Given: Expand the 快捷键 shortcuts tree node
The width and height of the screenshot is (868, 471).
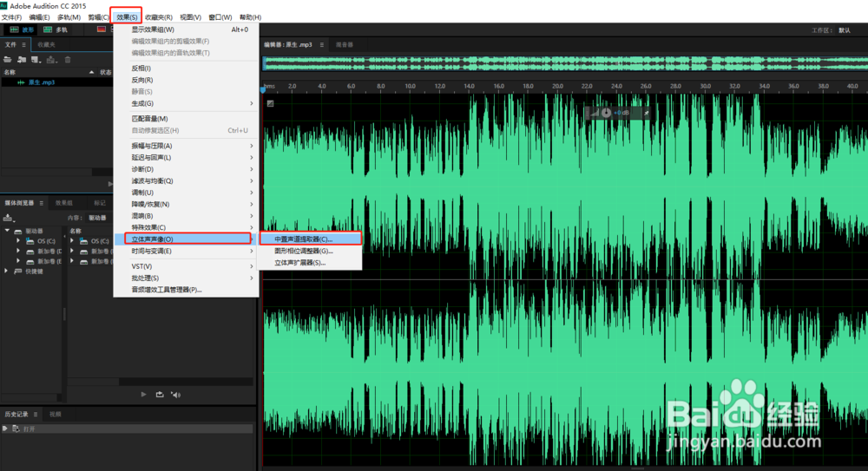Looking at the screenshot, I should pyautogui.click(x=7, y=271).
